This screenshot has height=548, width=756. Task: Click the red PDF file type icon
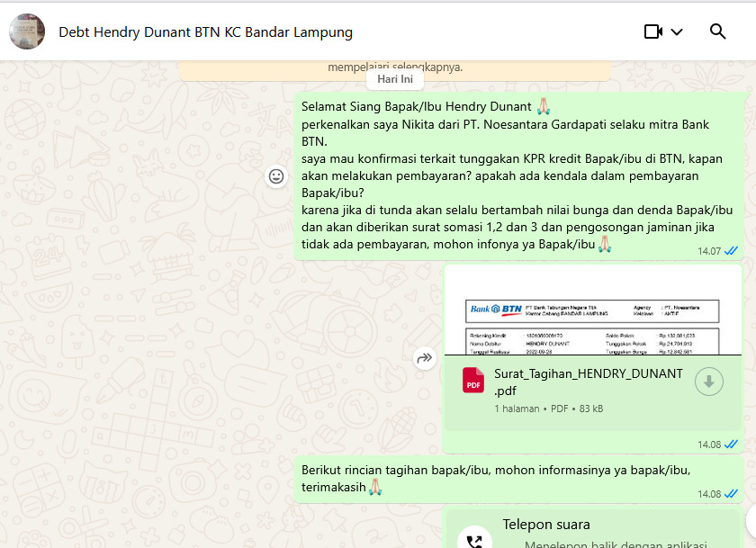473,381
